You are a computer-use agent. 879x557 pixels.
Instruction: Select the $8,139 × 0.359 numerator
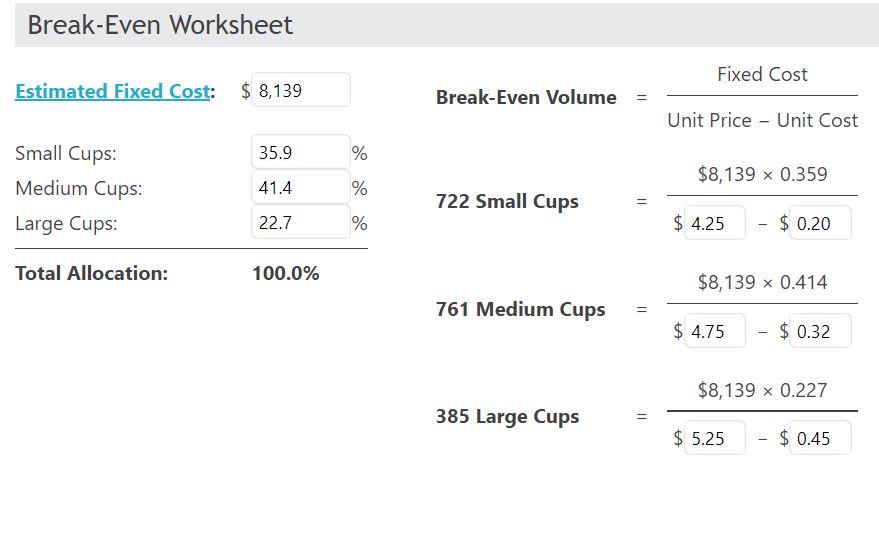tap(762, 174)
